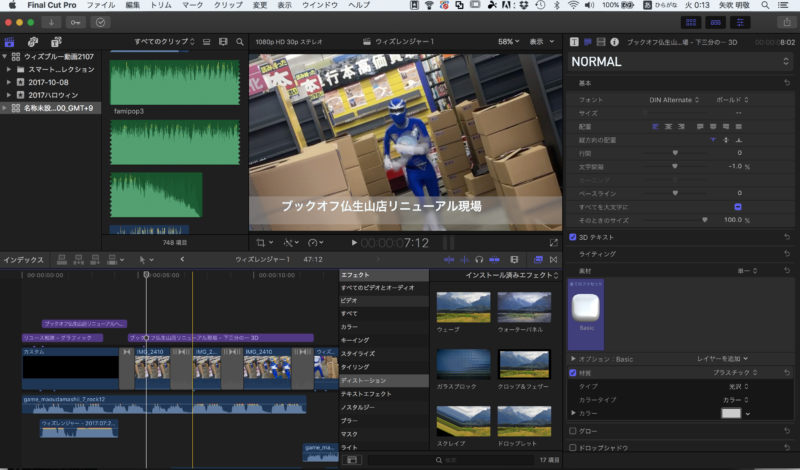Enable the ドロップシャドウ checkbox
Image resolution: width=800 pixels, height=470 pixels.
[x=572, y=448]
